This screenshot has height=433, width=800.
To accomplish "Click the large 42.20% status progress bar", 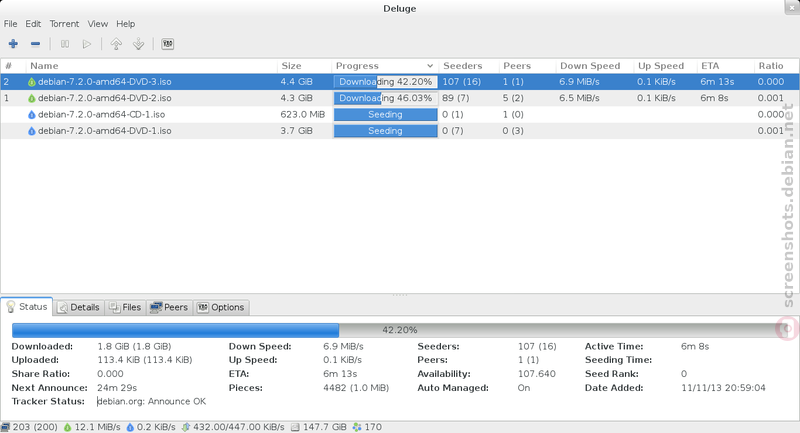I will [x=400, y=330].
